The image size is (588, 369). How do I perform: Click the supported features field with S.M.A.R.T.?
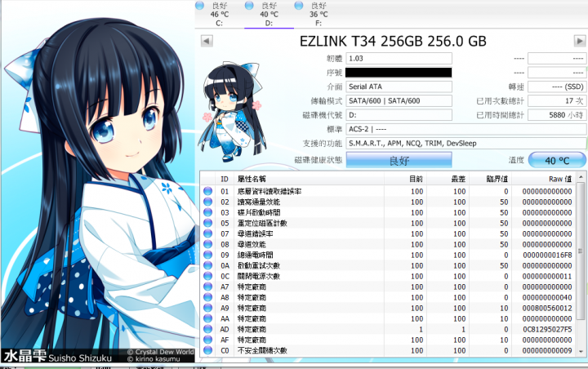[x=466, y=143]
